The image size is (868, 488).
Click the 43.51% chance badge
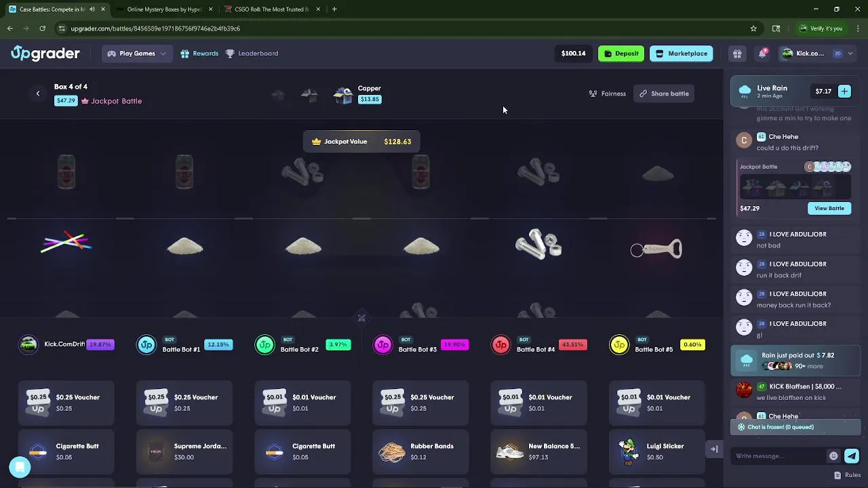pos(573,344)
